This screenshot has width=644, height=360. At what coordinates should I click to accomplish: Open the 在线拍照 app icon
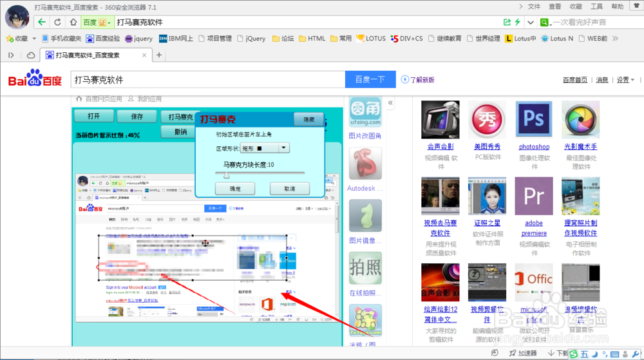[365, 268]
